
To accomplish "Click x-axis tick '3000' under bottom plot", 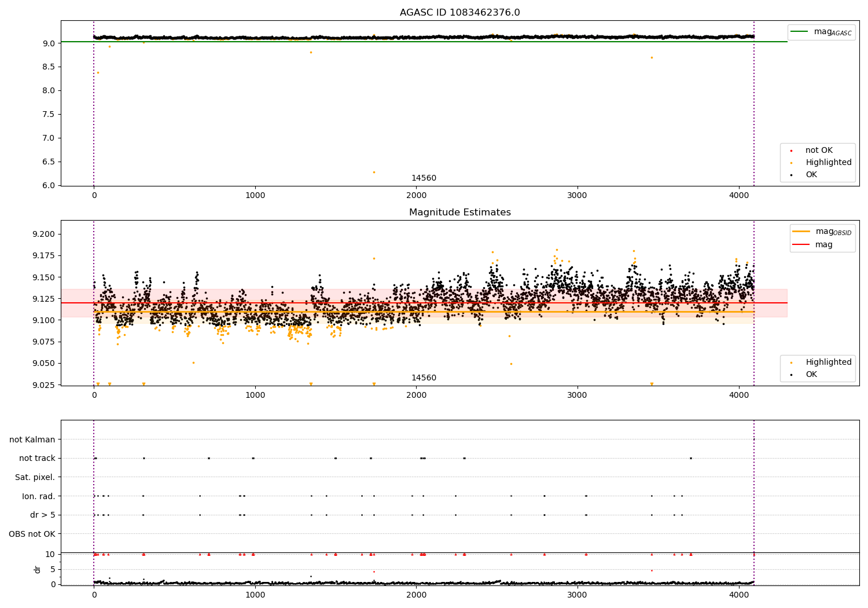I will (x=578, y=595).
